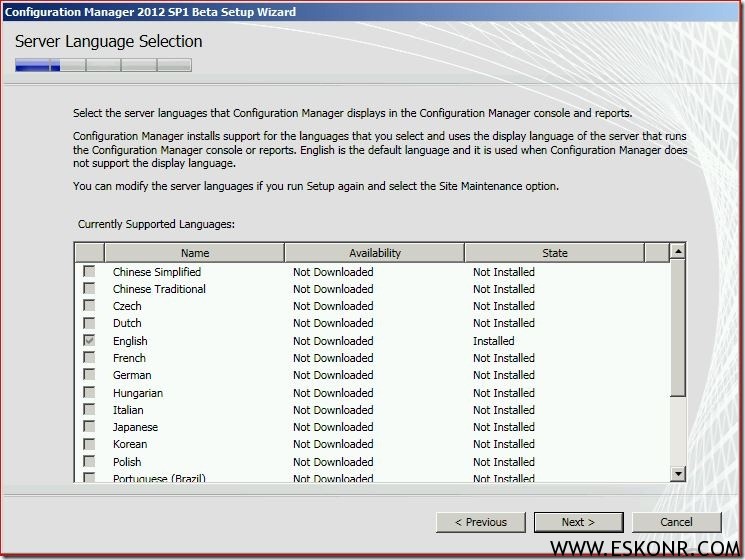Click the wizard title bar text
745x560 pixels.
[150, 12]
